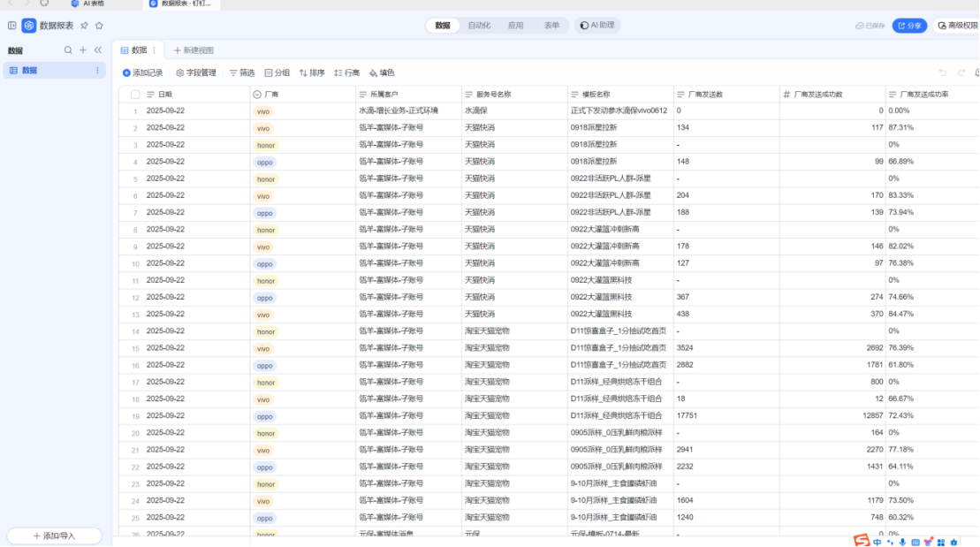The height and width of the screenshot is (547, 980).
Task: Add a new table with the sidebar plus icon
Action: (83, 50)
